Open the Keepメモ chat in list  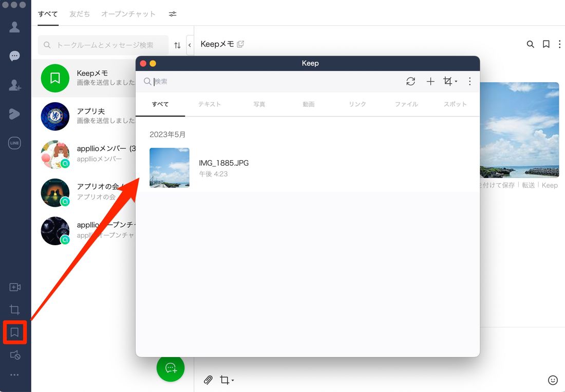coord(84,78)
